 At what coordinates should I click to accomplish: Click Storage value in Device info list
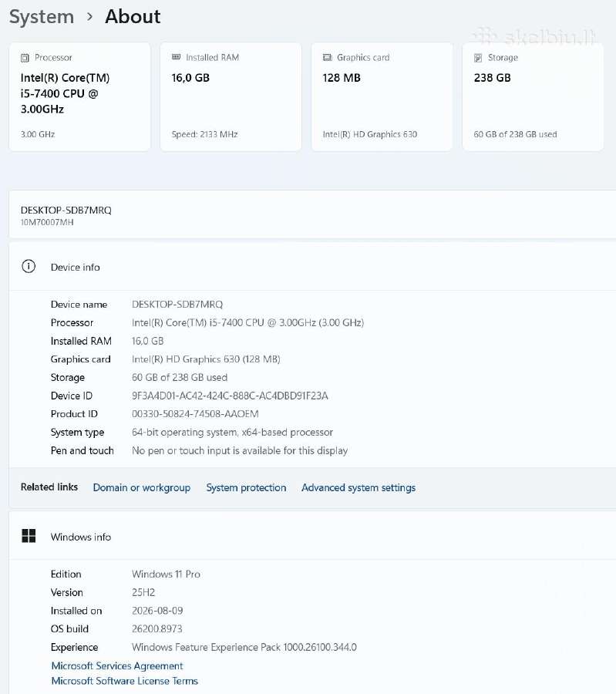point(180,378)
